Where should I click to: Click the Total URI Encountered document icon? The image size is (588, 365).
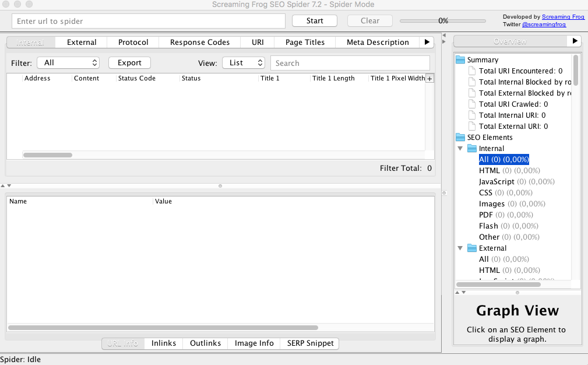(x=472, y=71)
